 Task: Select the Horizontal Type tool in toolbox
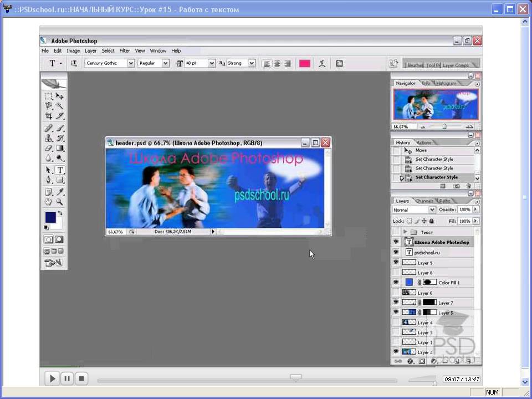[x=60, y=170]
